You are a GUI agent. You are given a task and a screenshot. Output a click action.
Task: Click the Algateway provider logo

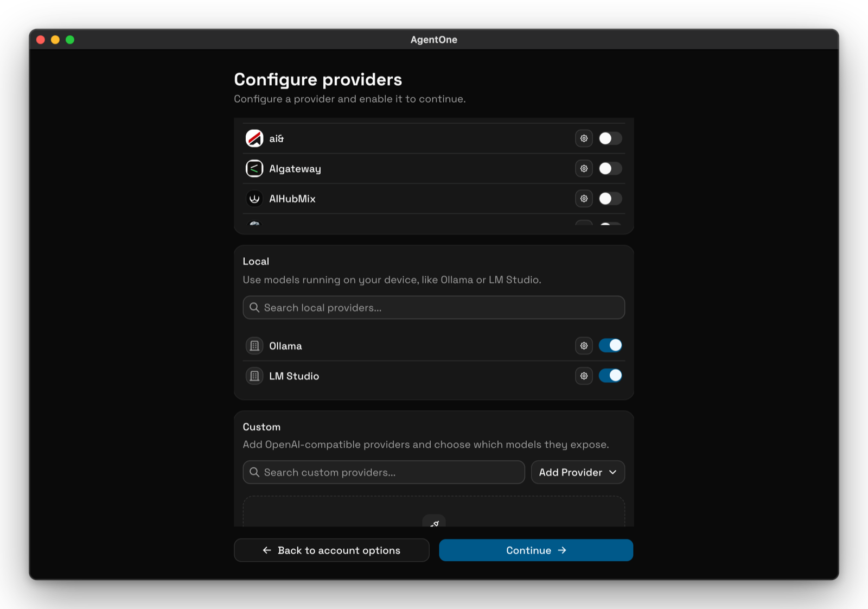pyautogui.click(x=254, y=169)
